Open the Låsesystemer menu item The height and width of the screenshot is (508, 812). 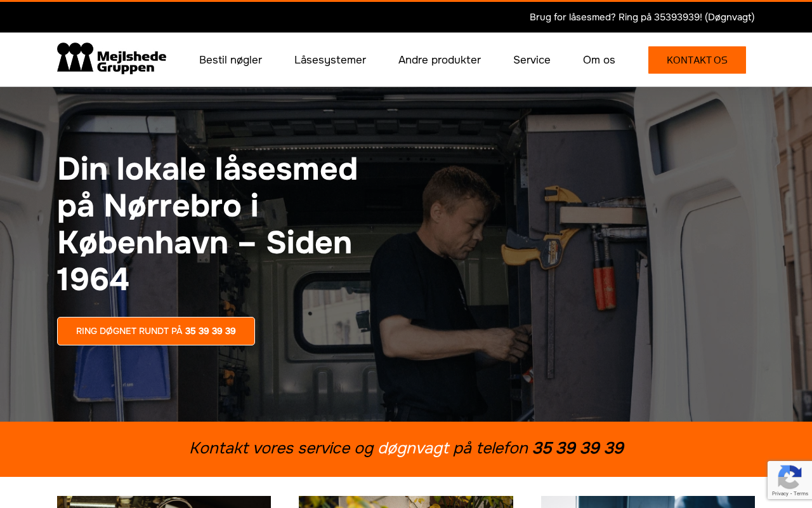[x=330, y=60]
